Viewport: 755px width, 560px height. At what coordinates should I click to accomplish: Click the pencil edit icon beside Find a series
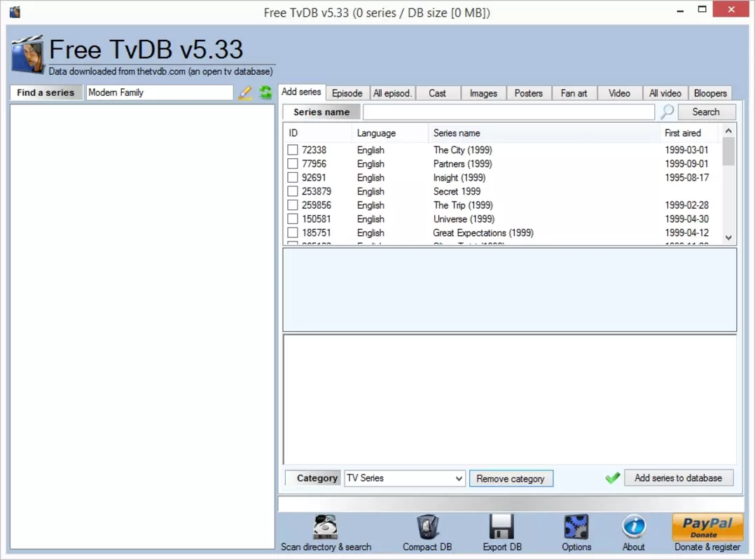pyautogui.click(x=245, y=92)
